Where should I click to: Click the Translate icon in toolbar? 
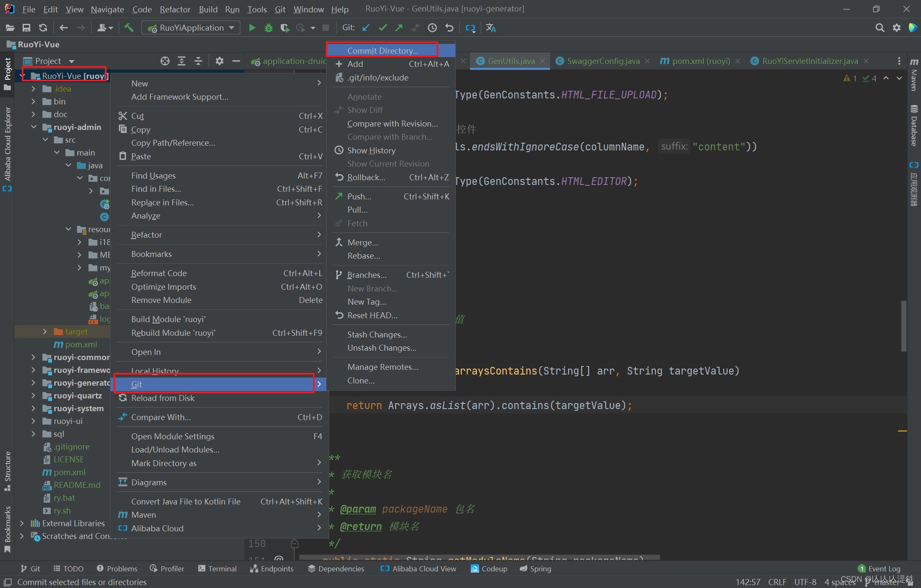click(491, 28)
